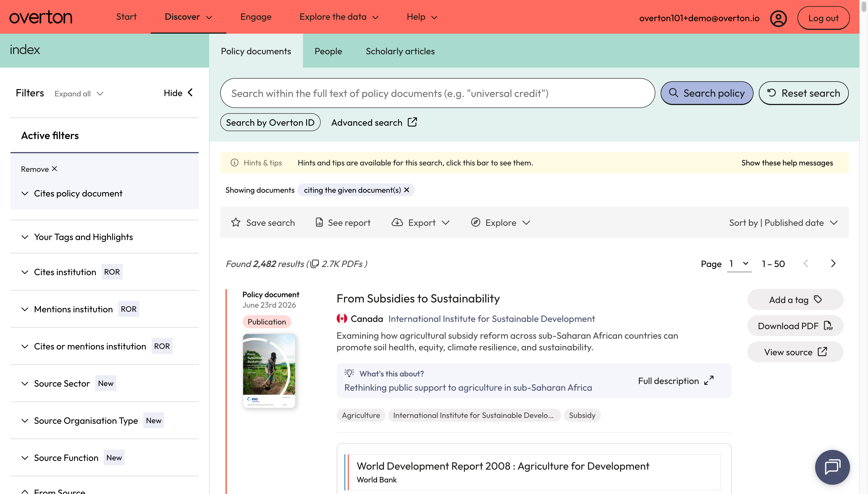
Task: Click the Log out button
Action: [823, 18]
